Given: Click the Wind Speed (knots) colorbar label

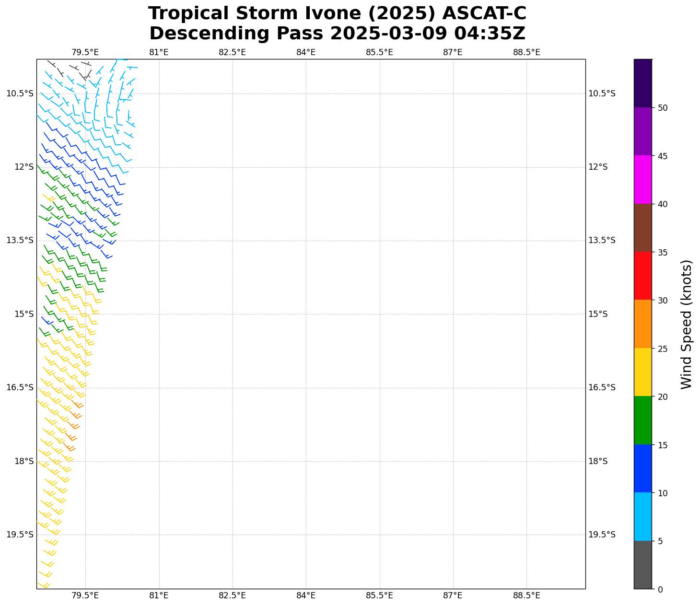Looking at the screenshot, I should 687,324.
